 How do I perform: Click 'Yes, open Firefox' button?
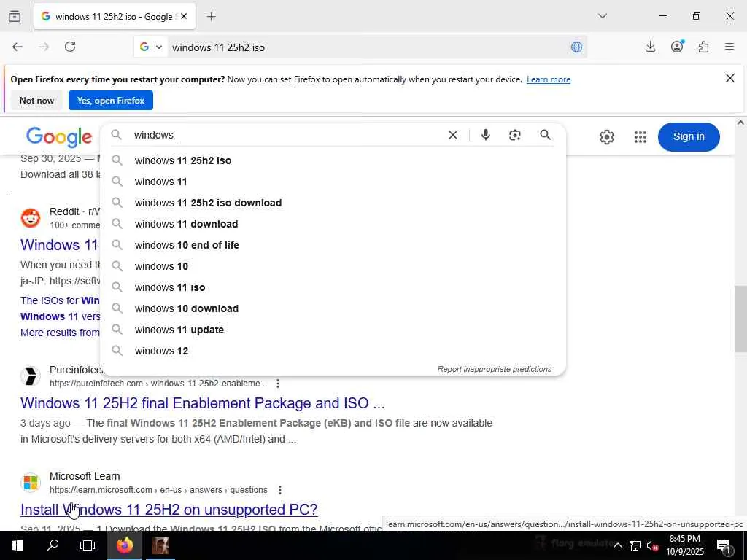pos(111,101)
